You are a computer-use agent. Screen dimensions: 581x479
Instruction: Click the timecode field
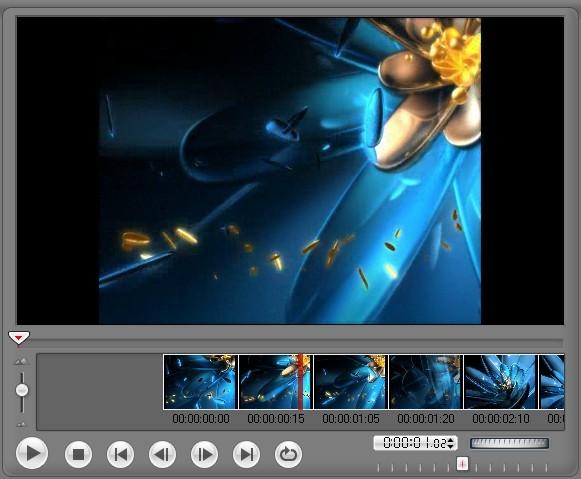coord(415,443)
